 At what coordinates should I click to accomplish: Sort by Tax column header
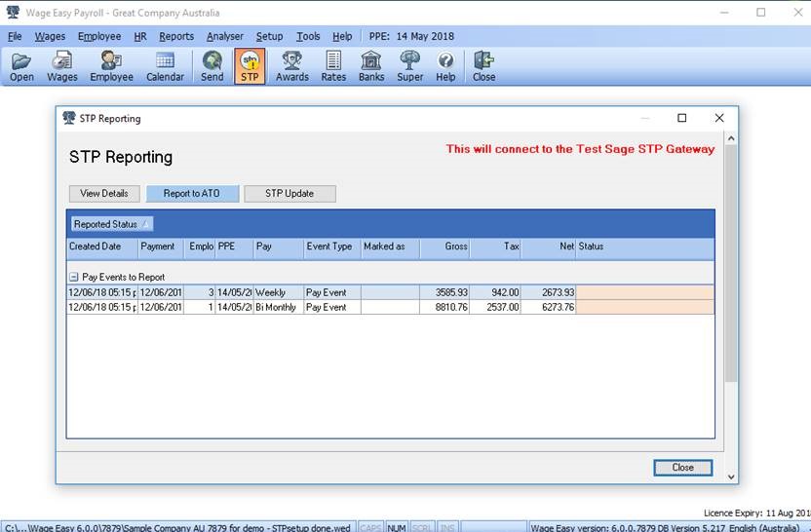pos(495,247)
